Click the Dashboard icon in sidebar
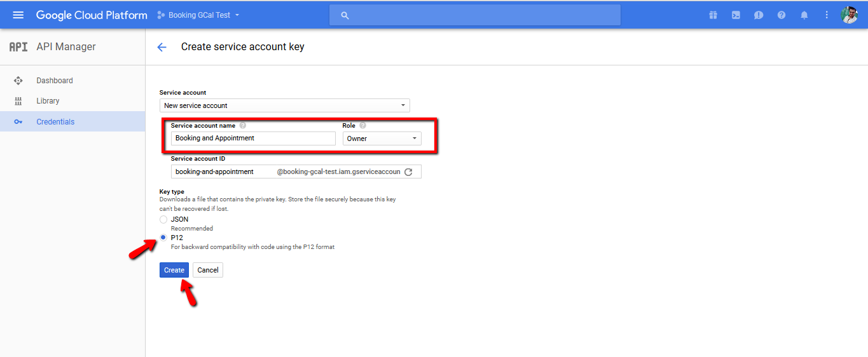This screenshot has width=868, height=357. tap(18, 81)
